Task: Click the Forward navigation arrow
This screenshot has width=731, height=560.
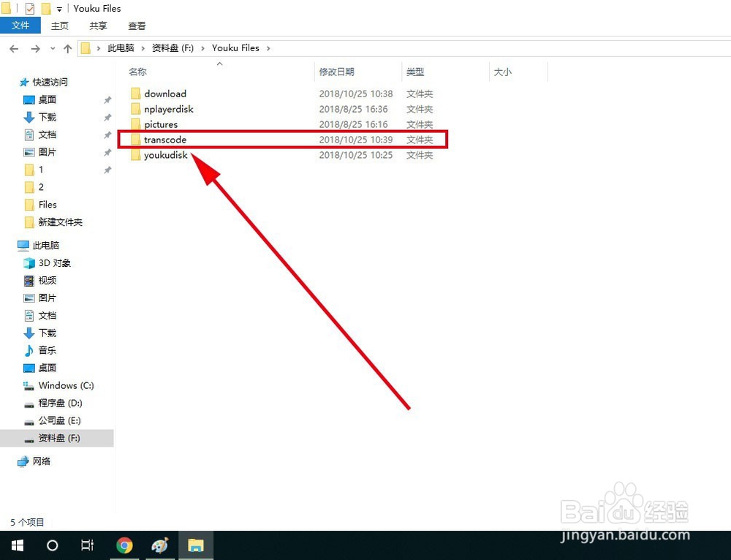Action: (x=35, y=48)
